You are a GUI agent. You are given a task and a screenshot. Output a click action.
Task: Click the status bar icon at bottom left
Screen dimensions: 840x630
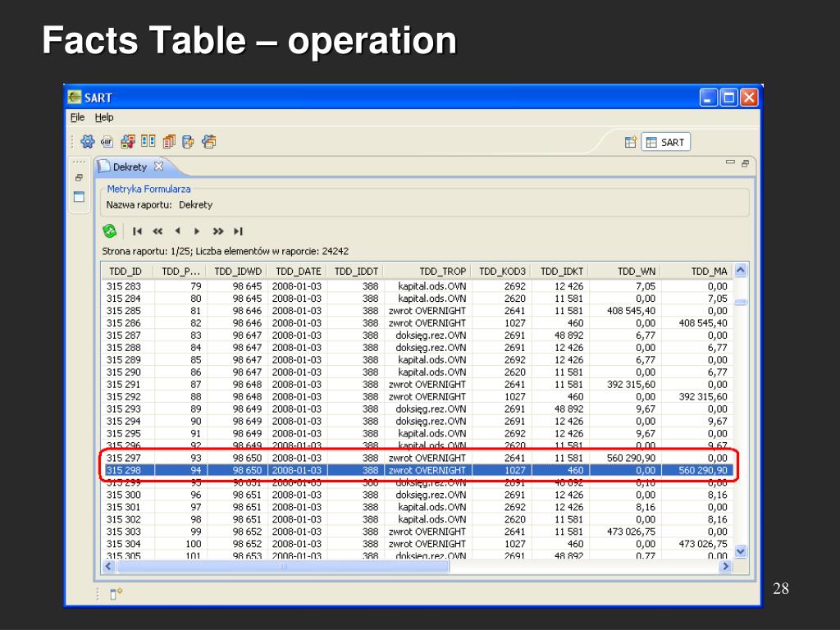[x=116, y=594]
